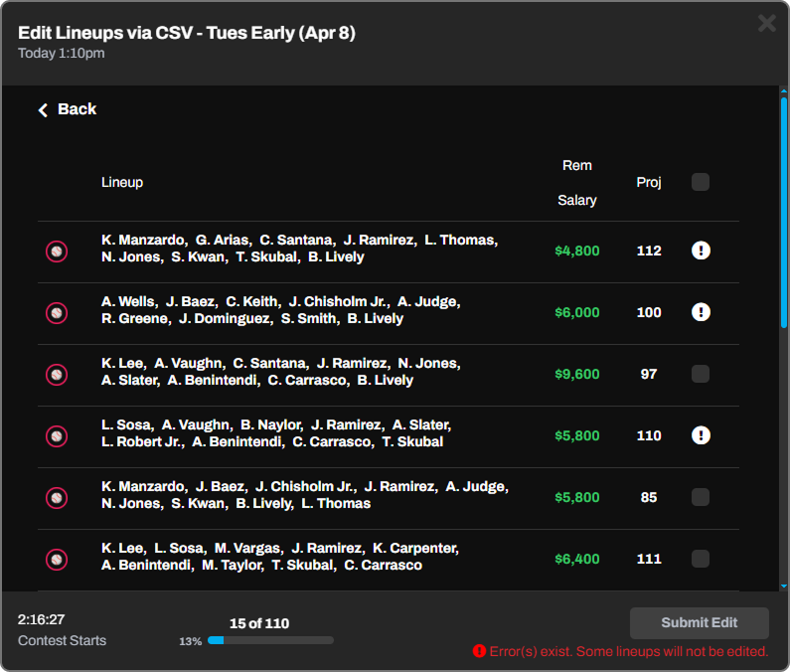Go back using the Back chevron
Image resolution: width=790 pixels, height=672 pixels.
pyautogui.click(x=44, y=109)
